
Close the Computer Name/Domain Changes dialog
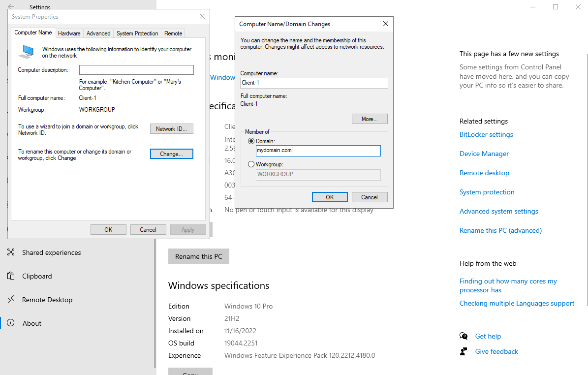click(x=385, y=24)
